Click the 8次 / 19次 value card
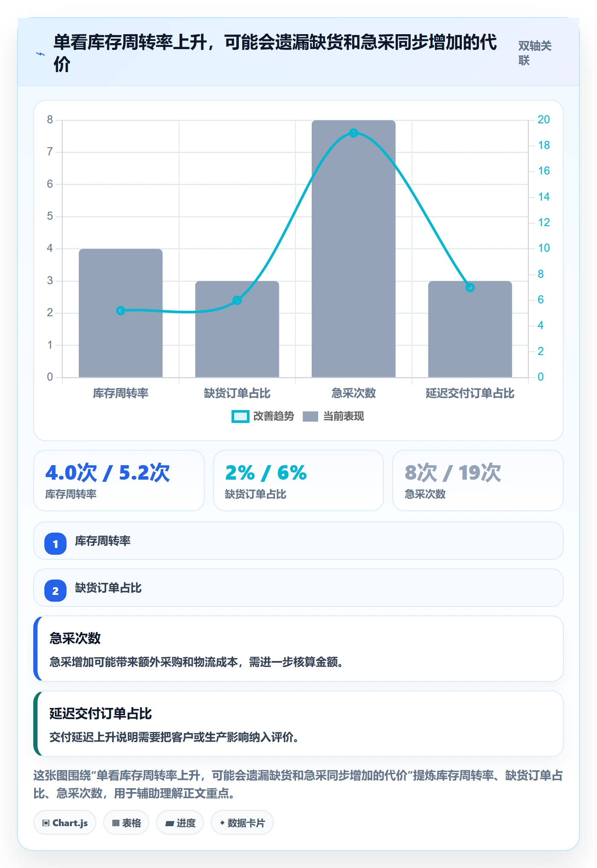 tap(478, 481)
